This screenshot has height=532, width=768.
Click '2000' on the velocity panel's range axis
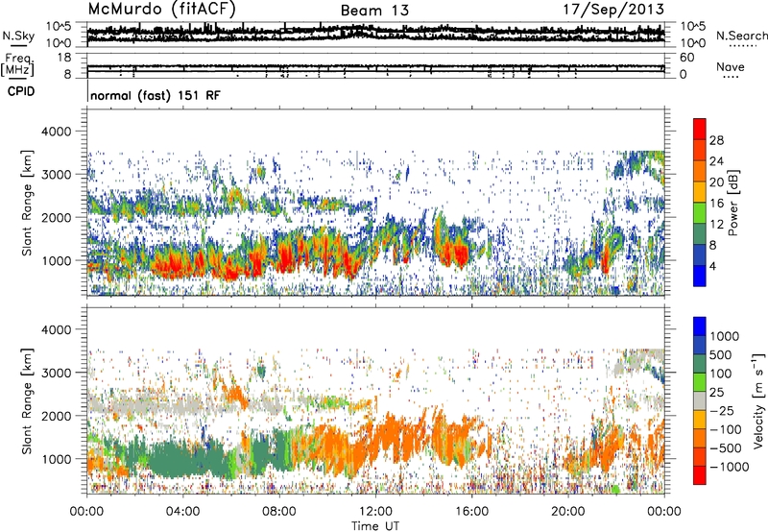coord(57,416)
